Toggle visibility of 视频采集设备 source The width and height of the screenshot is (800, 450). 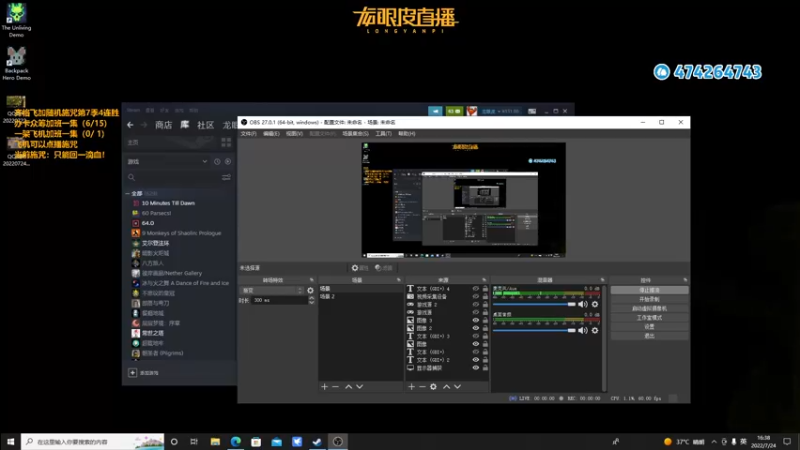coord(476,296)
